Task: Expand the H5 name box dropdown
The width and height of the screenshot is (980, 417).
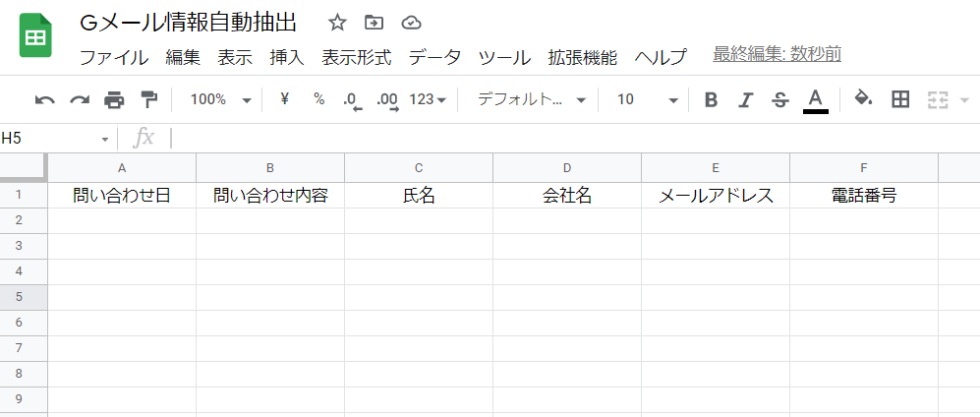Action: (x=105, y=139)
